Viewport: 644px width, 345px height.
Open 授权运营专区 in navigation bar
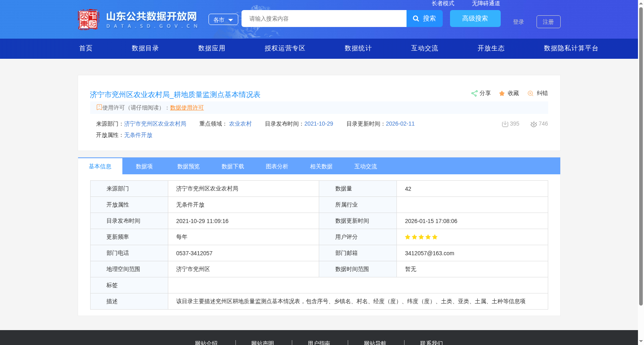click(285, 48)
